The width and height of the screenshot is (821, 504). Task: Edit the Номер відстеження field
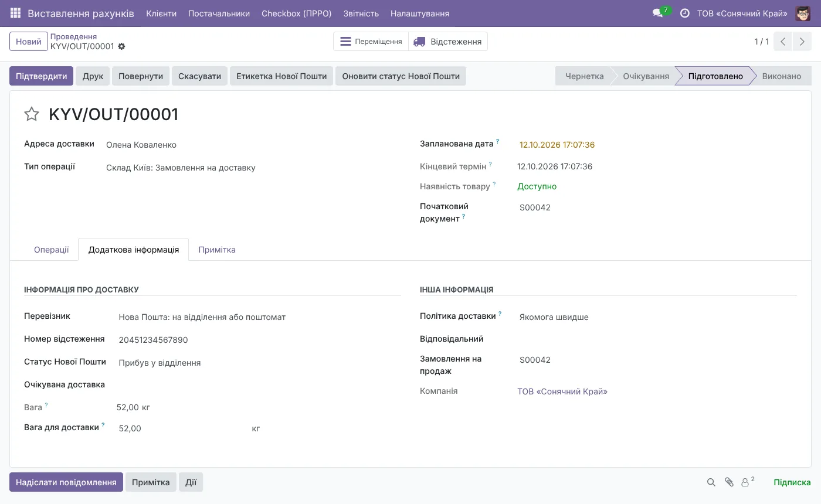(259, 340)
